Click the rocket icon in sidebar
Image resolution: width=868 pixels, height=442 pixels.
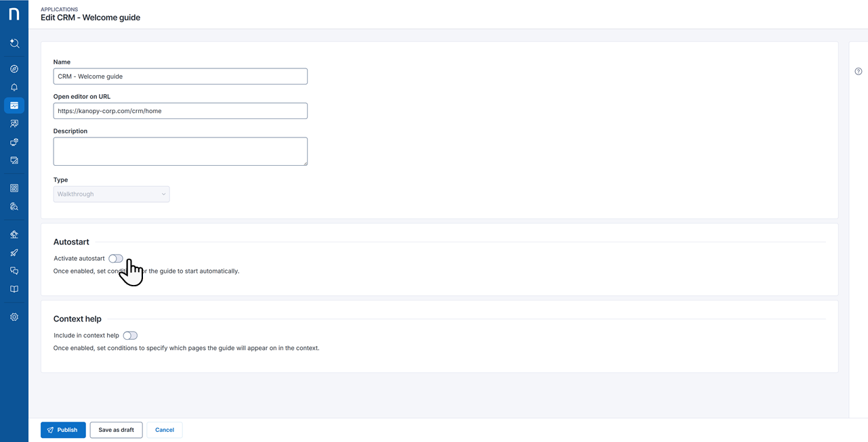pos(14,252)
